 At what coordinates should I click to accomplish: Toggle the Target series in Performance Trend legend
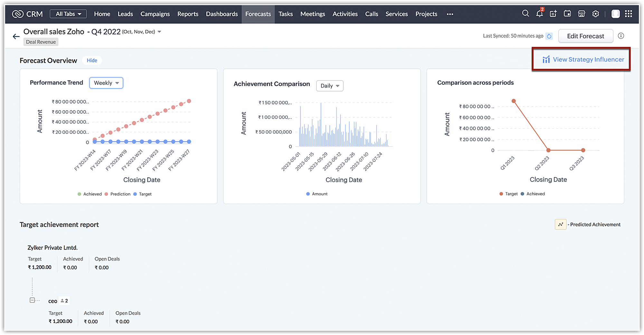coord(143,194)
